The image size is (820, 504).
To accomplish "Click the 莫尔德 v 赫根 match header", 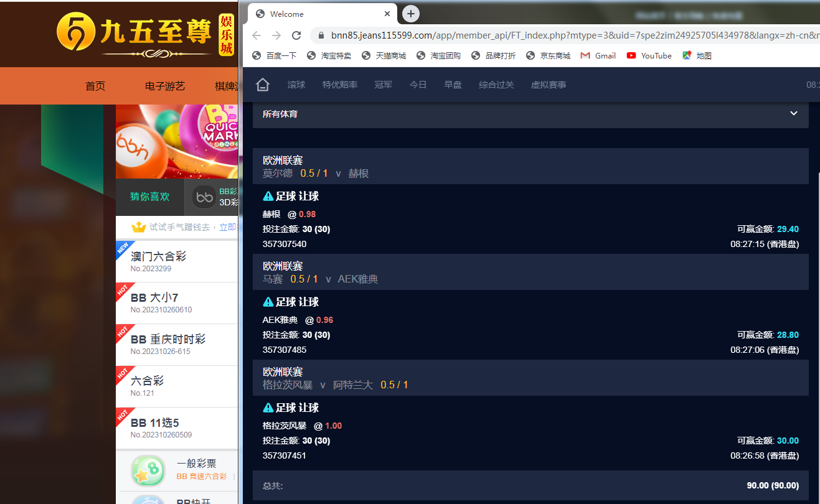I will tap(530, 166).
